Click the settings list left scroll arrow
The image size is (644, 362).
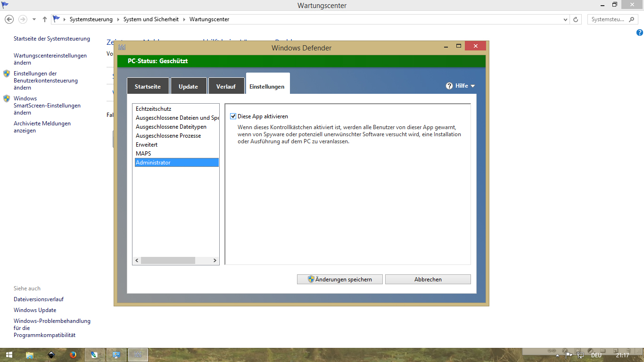point(137,260)
